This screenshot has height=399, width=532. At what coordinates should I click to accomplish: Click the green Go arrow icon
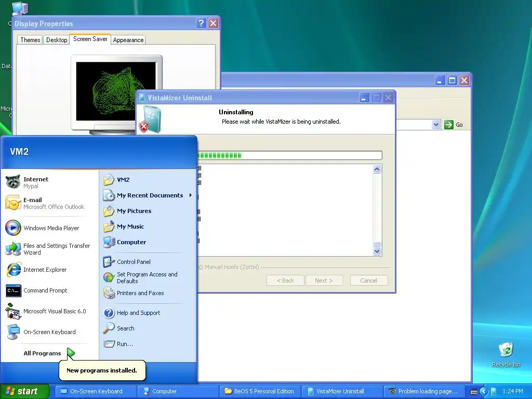pyautogui.click(x=449, y=125)
